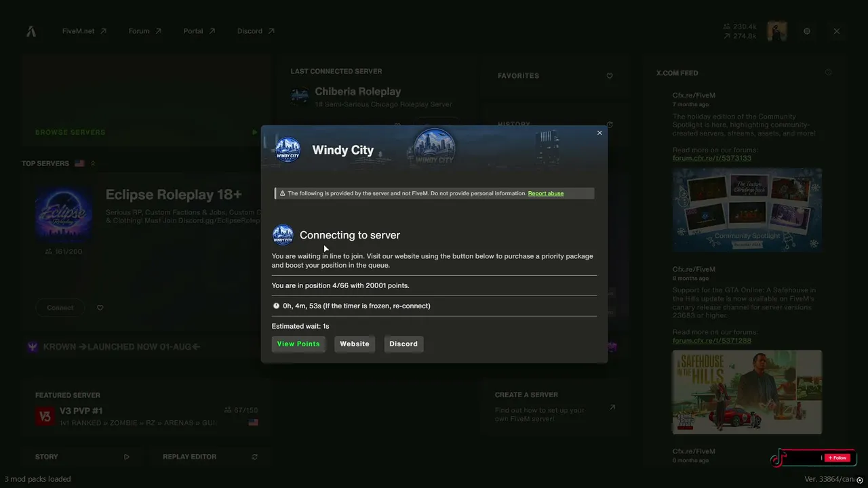Click Browse Servers
The width and height of the screenshot is (868, 488).
point(71,132)
